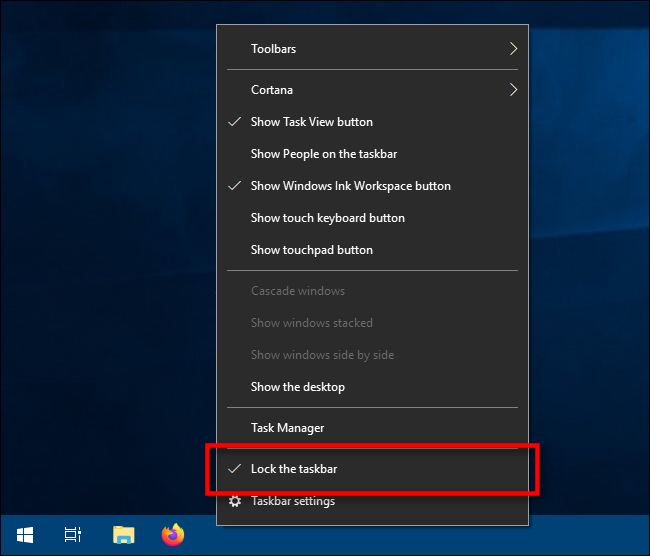Toggle Lock the taskbar option
This screenshot has width=650, height=556.
click(x=300, y=469)
